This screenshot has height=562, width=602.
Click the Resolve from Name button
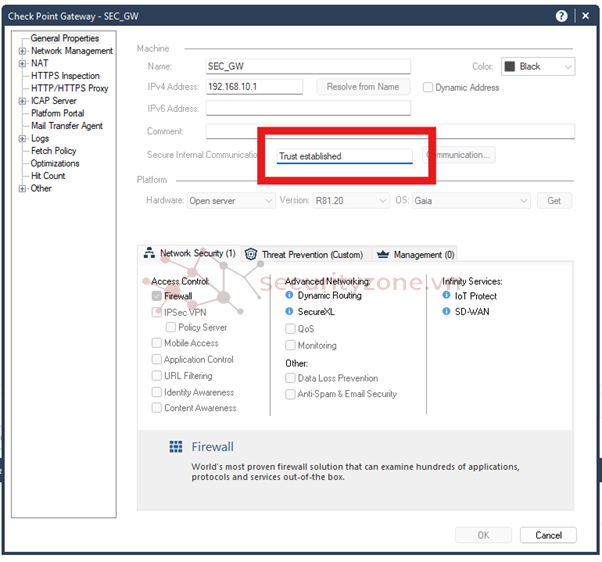363,87
